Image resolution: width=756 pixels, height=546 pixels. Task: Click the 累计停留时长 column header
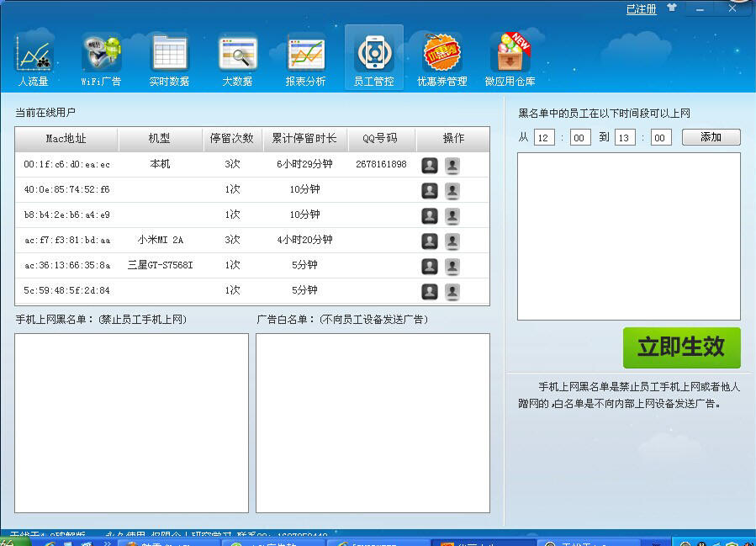305,139
